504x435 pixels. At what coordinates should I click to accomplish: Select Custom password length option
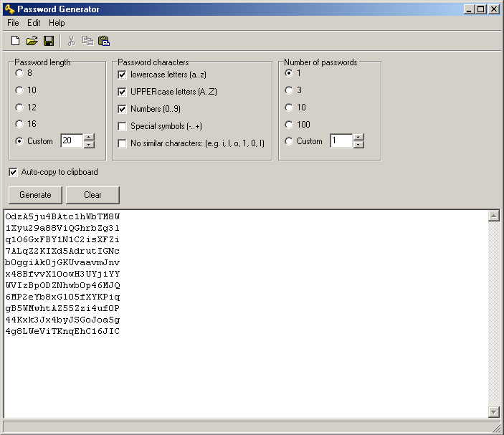pos(19,141)
